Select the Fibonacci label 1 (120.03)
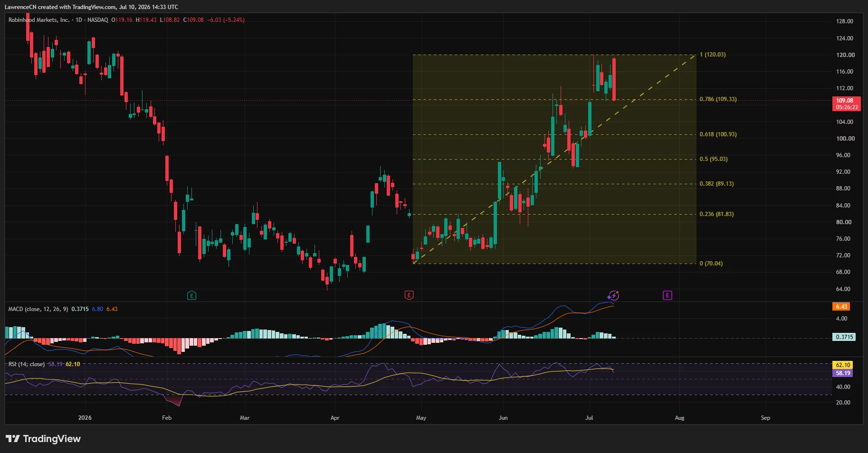 [x=712, y=55]
